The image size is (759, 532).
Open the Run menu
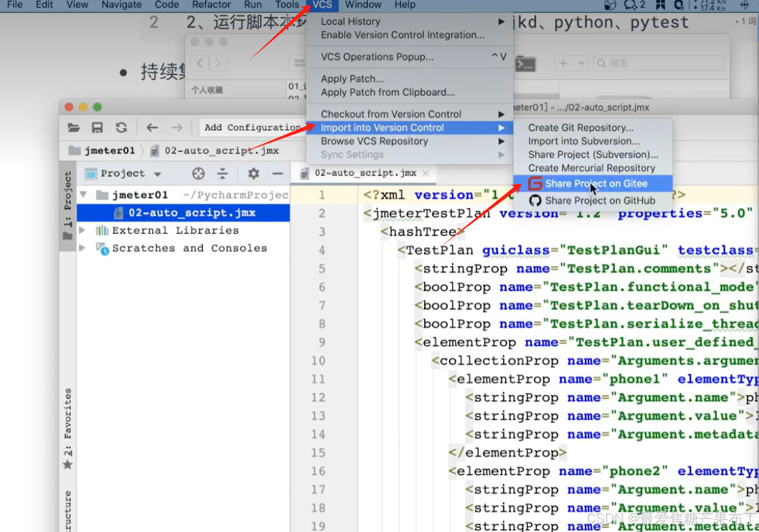pos(253,5)
